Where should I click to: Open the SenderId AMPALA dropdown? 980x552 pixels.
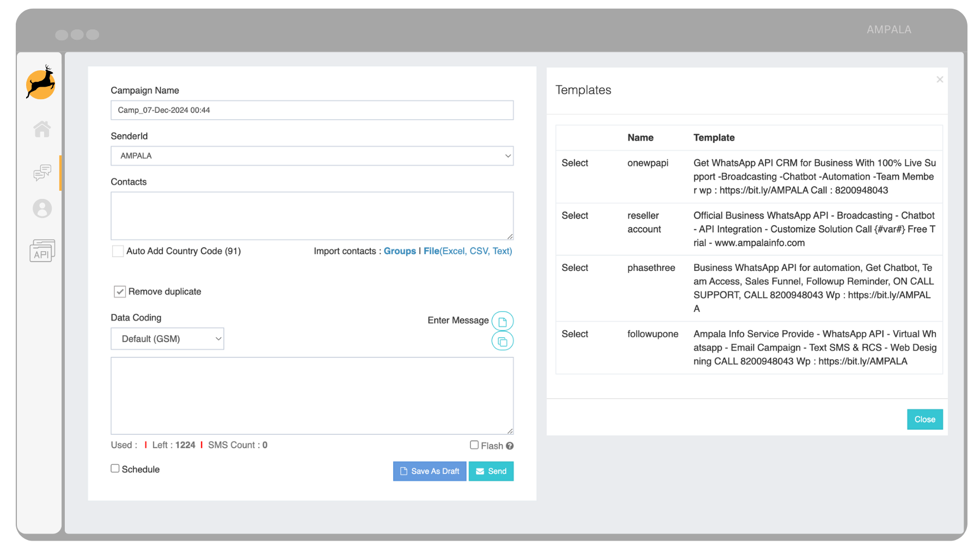(x=312, y=156)
